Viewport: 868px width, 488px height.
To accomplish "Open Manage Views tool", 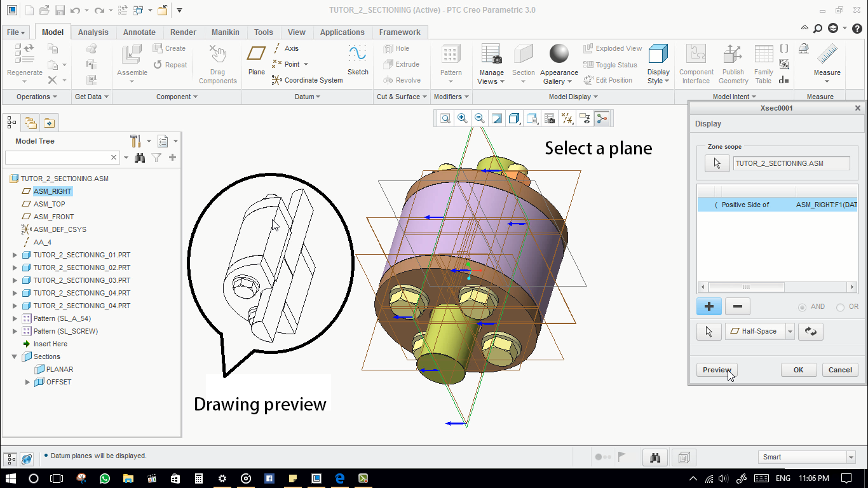I will click(491, 55).
